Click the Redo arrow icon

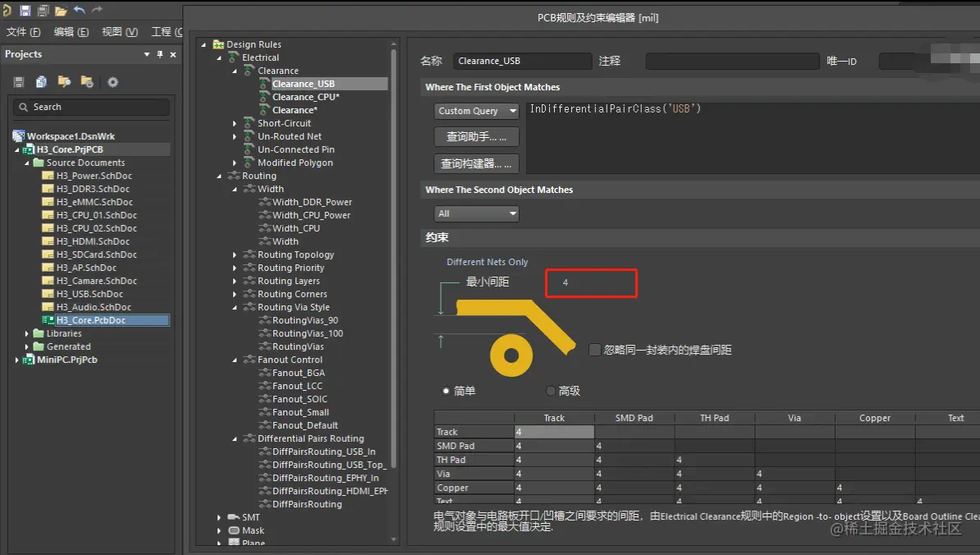(97, 10)
